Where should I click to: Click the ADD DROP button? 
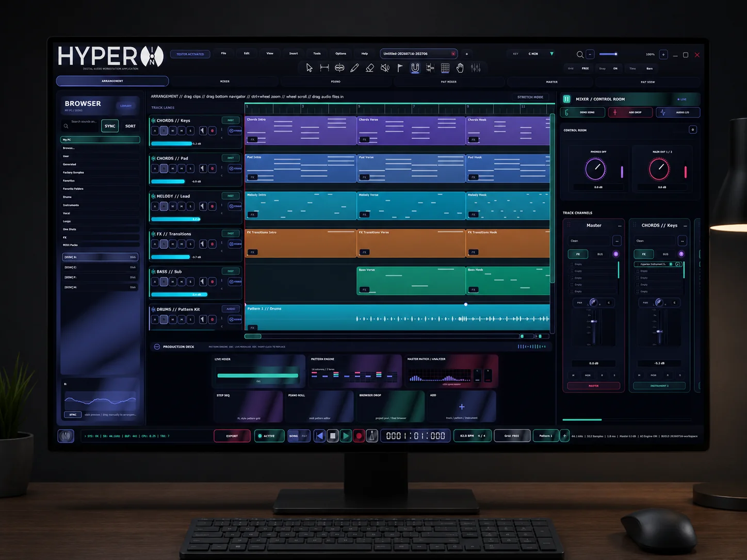click(630, 112)
